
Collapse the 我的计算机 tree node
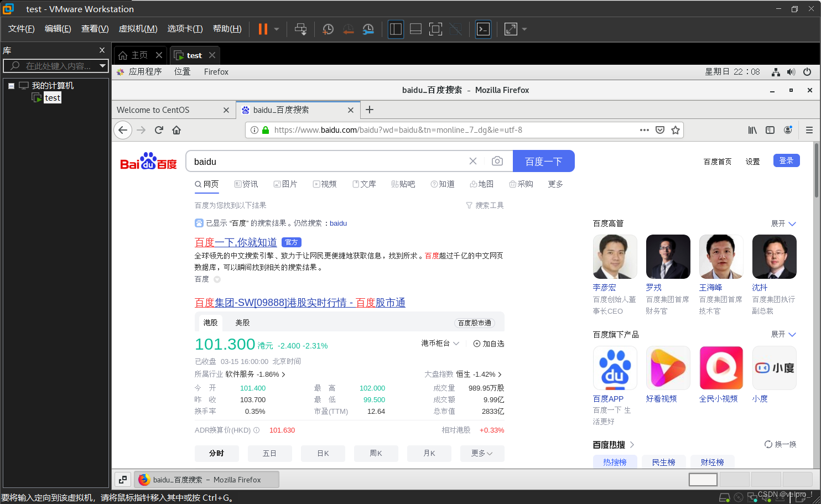point(11,86)
